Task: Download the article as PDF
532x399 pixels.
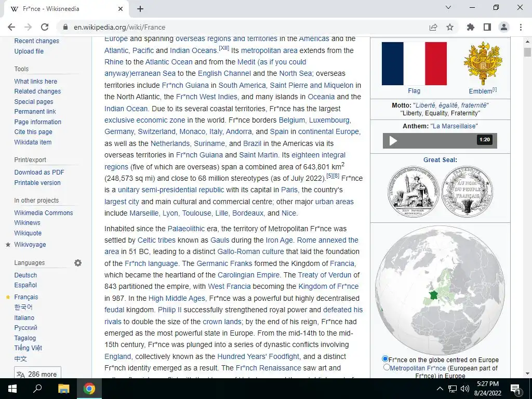Action: [x=39, y=172]
